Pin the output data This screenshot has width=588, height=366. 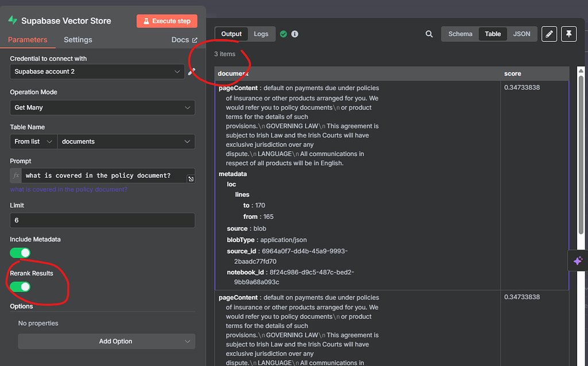tap(568, 34)
